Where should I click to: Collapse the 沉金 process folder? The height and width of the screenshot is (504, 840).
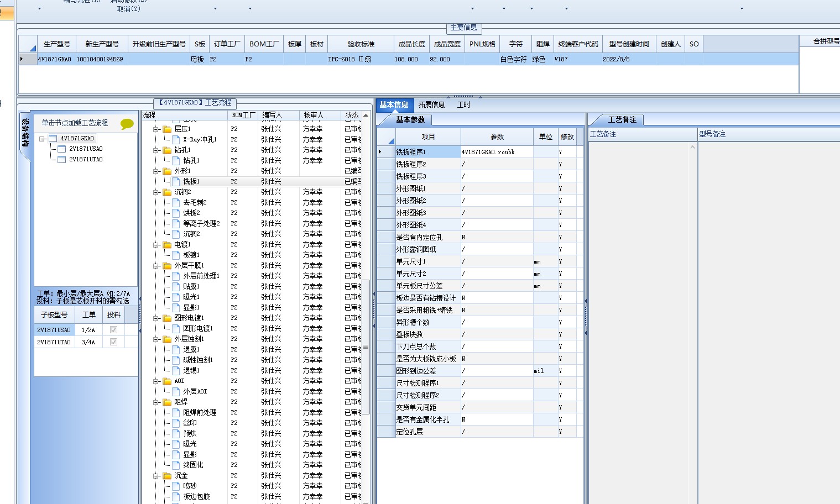pyautogui.click(x=156, y=475)
